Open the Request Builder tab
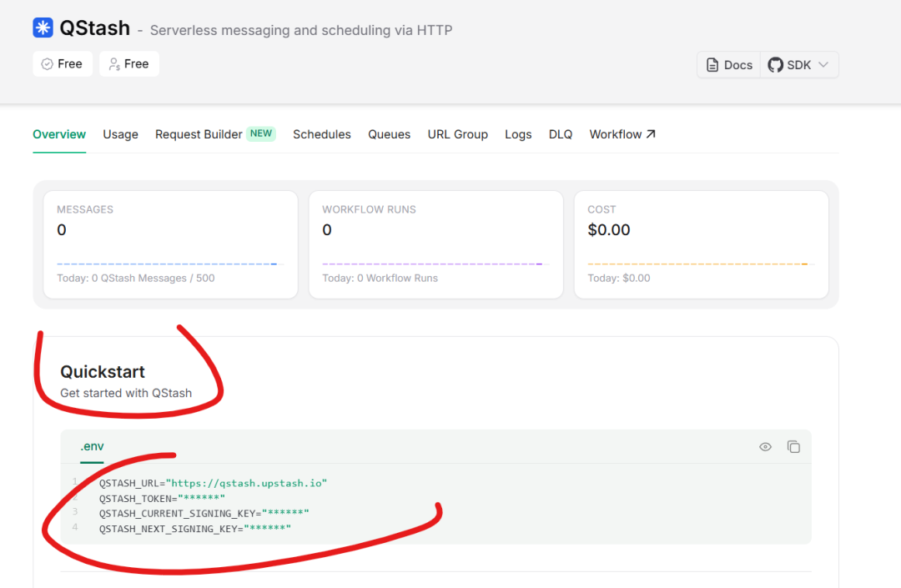This screenshot has height=588, width=901. [x=199, y=134]
